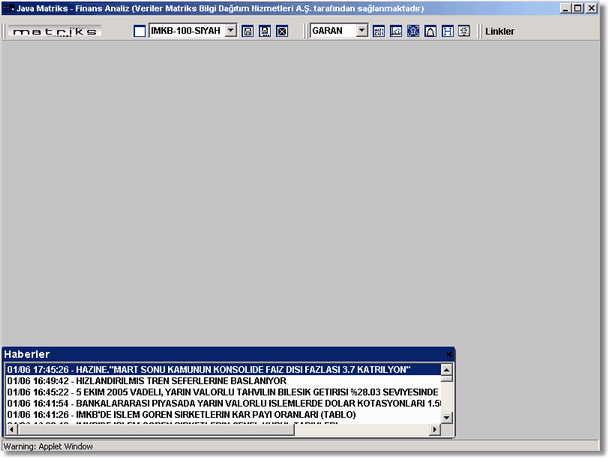
Task: Open the chart icon in the toolbar
Action: tap(396, 31)
